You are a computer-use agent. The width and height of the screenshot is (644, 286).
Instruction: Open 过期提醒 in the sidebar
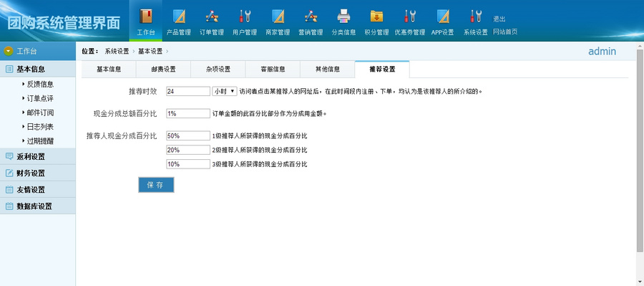(40, 140)
